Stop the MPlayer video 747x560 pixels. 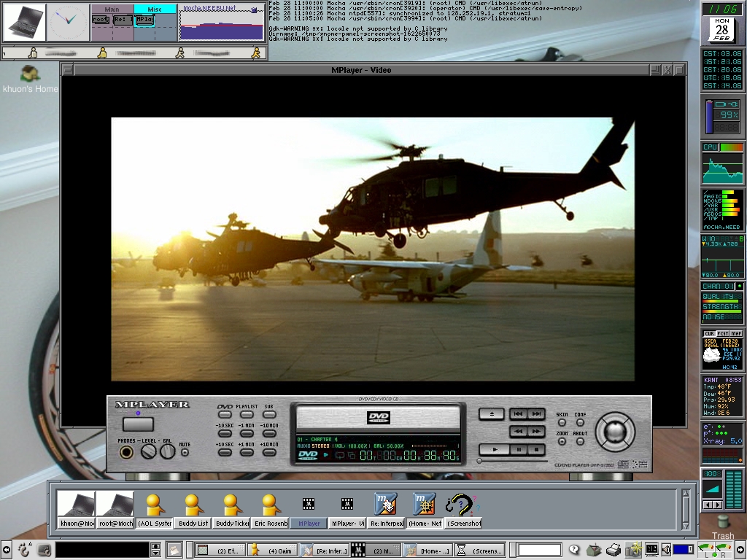[536, 449]
